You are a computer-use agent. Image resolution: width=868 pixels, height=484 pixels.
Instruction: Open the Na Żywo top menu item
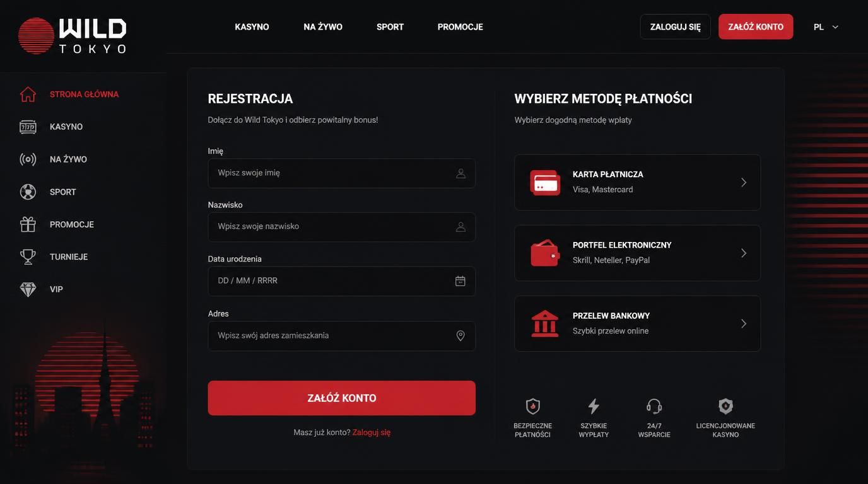[x=323, y=27]
